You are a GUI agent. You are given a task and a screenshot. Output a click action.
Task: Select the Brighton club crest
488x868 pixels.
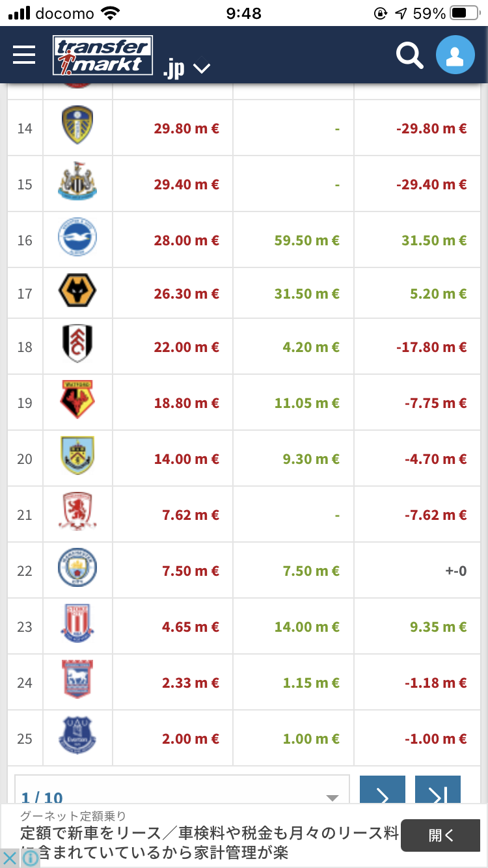pos(77,239)
